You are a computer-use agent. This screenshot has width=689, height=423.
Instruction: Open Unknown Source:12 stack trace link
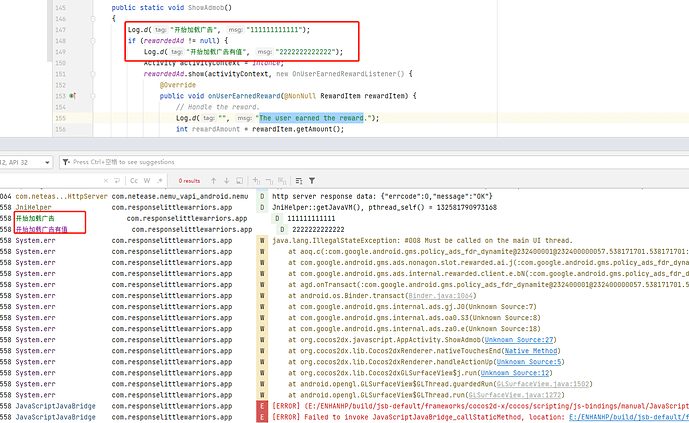pyautogui.click(x=515, y=372)
